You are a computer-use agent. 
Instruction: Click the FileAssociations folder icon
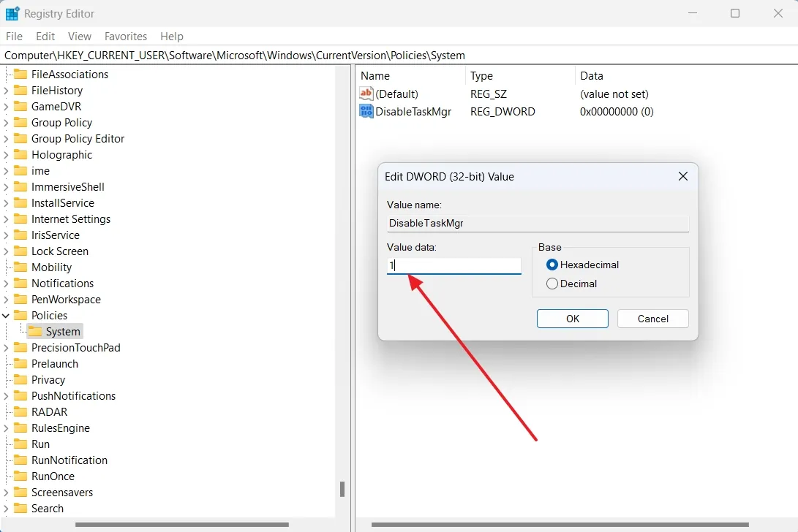coord(20,75)
